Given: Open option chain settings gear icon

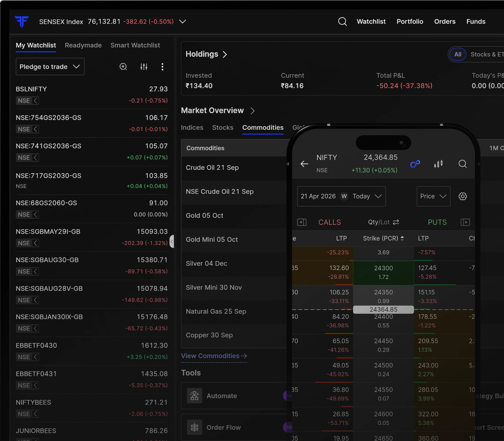Looking at the screenshot, I should tap(463, 196).
